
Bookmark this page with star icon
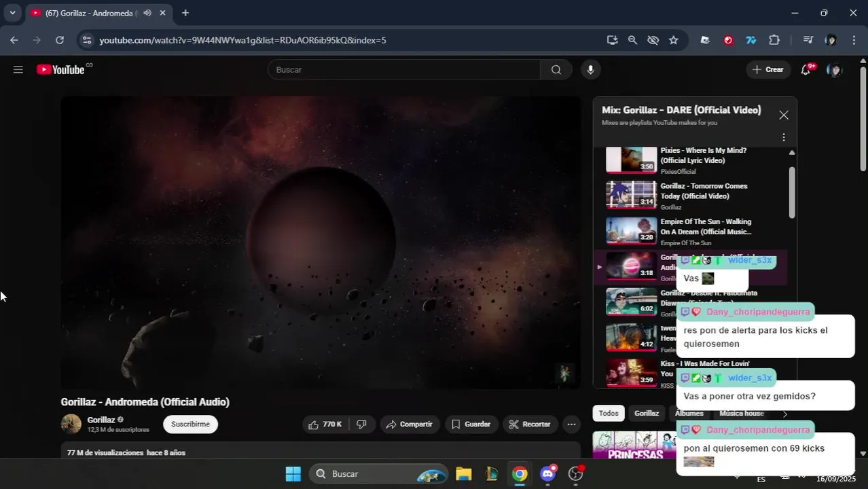tap(673, 40)
